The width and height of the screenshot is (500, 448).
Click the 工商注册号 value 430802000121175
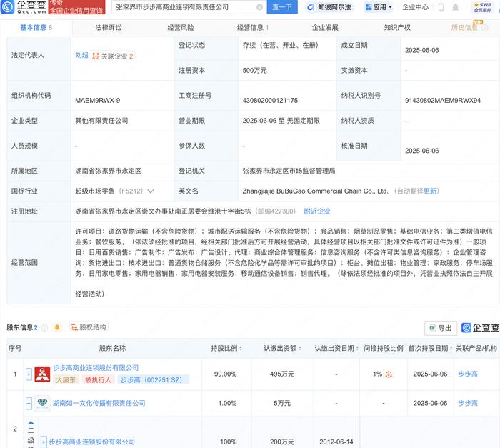[x=270, y=101]
